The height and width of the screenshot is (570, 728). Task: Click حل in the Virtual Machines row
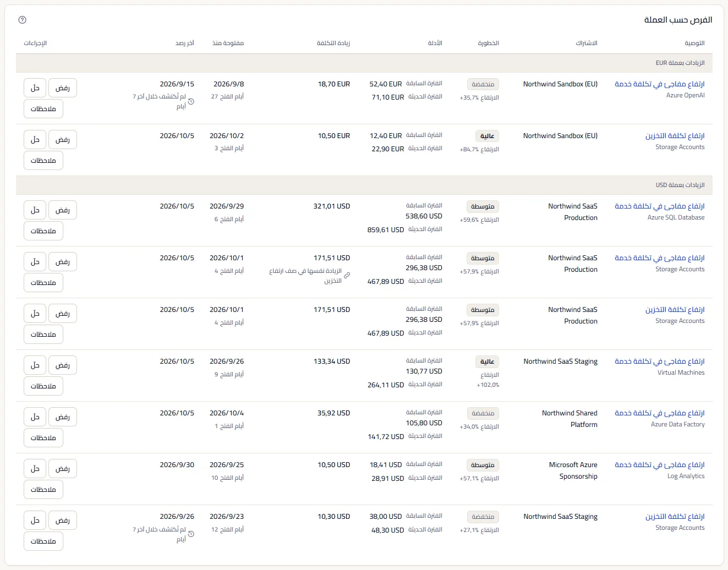pyautogui.click(x=35, y=365)
